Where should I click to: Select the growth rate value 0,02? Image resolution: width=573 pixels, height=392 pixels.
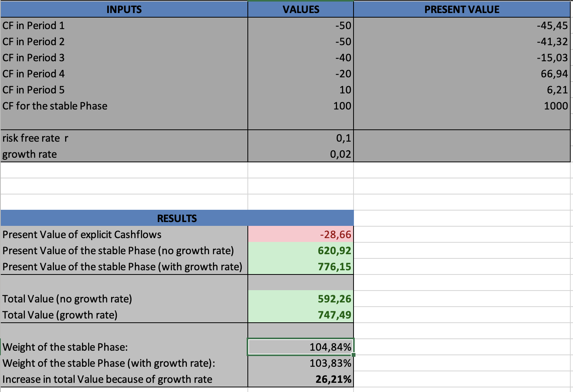301,154
